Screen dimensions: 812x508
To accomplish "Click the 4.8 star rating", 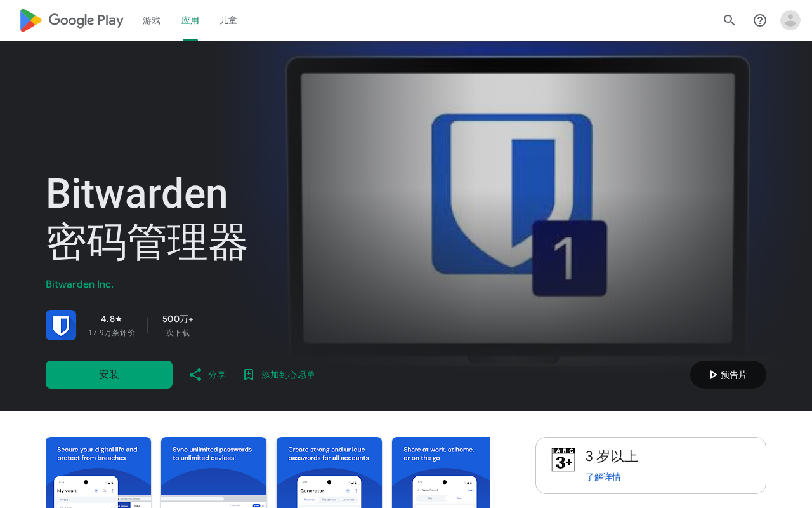I will 112,319.
